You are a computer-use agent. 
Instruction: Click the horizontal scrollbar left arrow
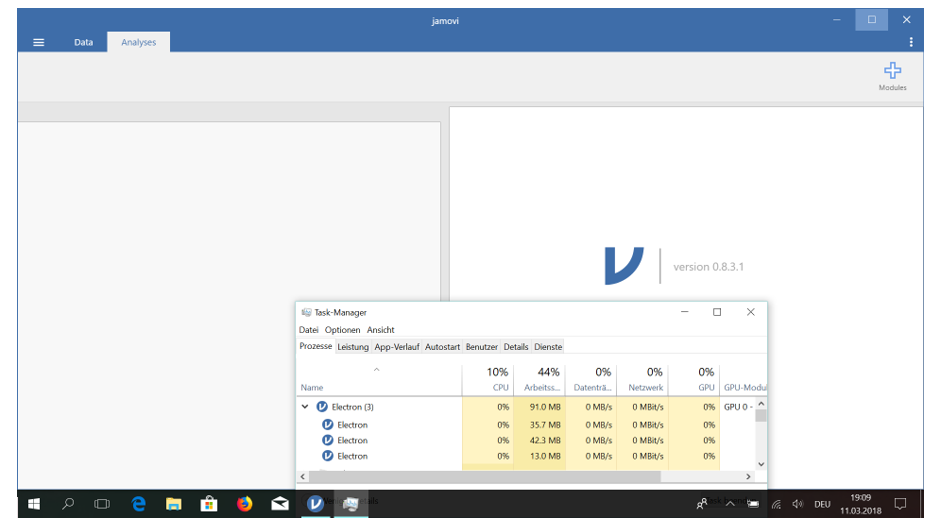pyautogui.click(x=303, y=476)
